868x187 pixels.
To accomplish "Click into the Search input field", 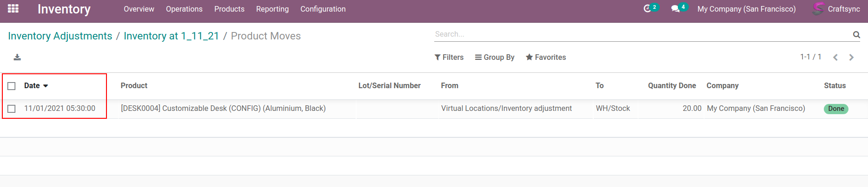I will point(642,34).
